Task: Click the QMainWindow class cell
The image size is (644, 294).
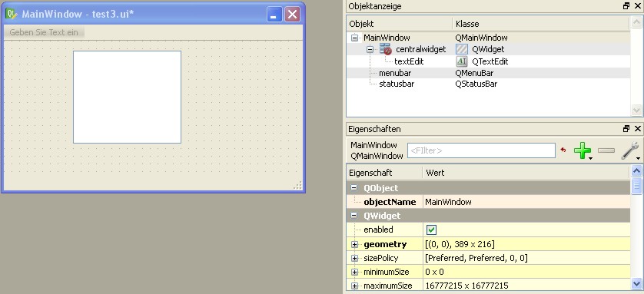Action: point(481,38)
